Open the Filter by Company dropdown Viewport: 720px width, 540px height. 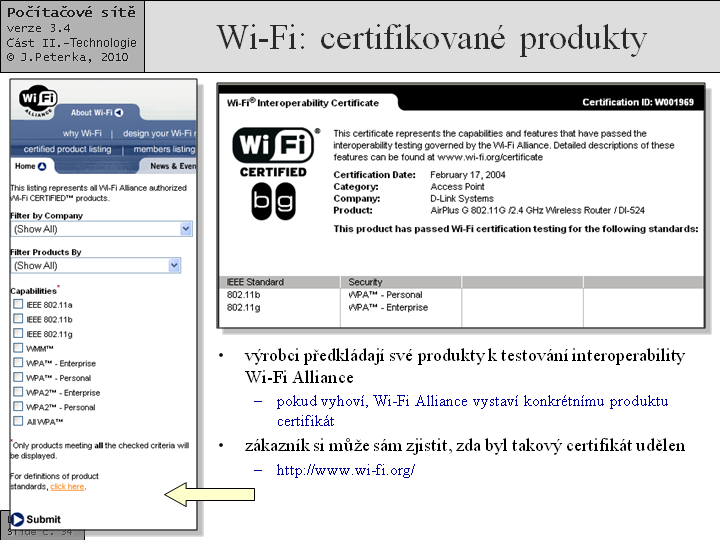tap(101, 229)
